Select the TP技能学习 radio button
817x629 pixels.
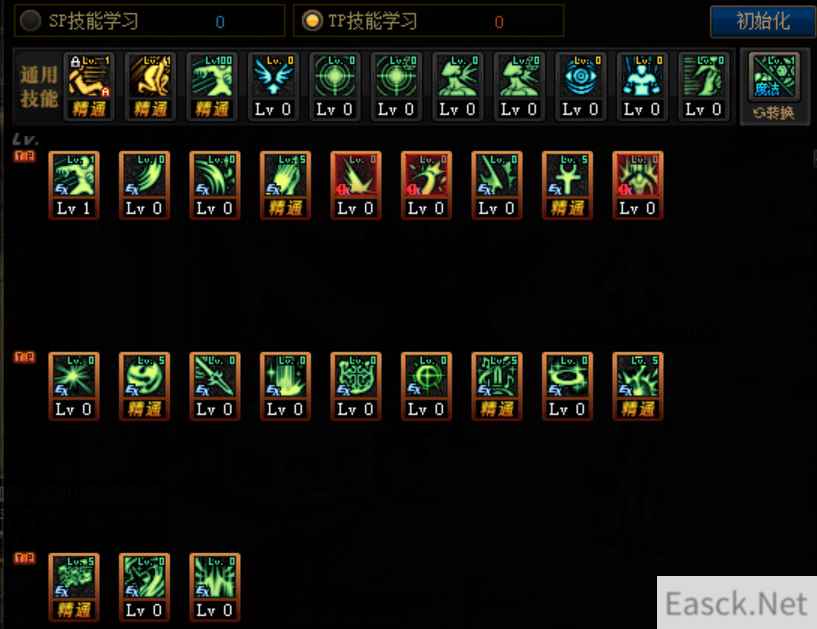[312, 21]
